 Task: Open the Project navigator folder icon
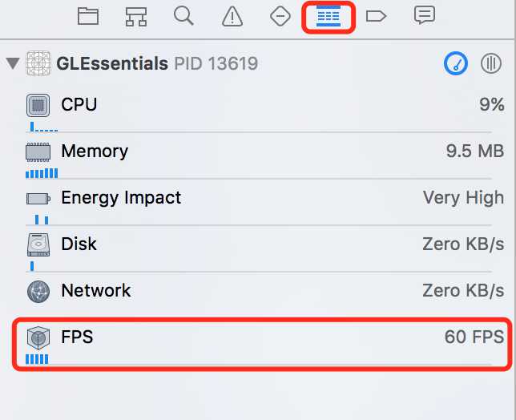click(x=88, y=16)
